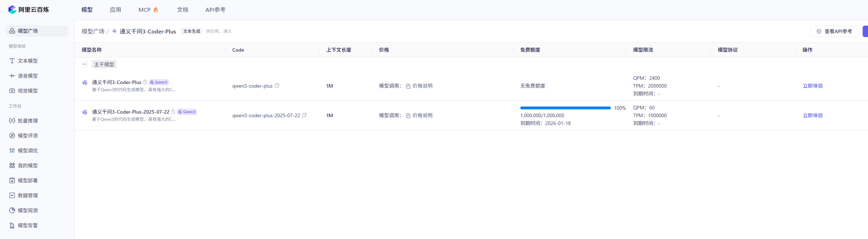
Task: Click the 文本模型 sidebar icon
Action: coord(12,61)
